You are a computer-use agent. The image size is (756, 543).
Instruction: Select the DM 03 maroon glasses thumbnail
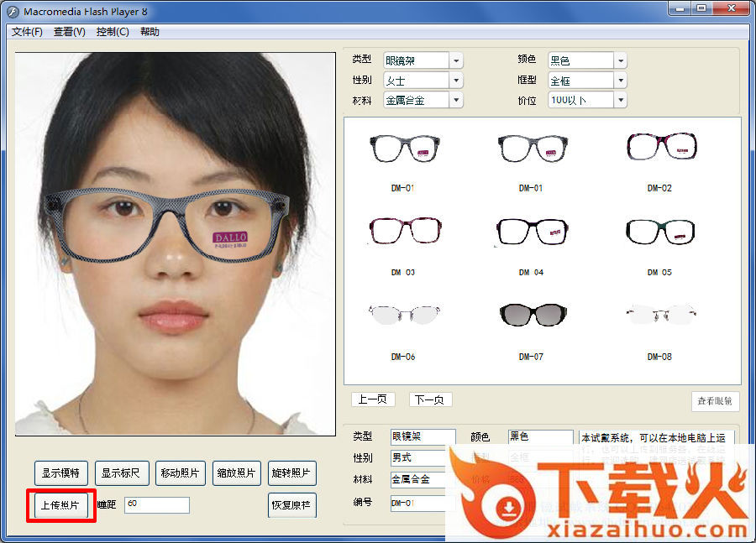click(405, 231)
